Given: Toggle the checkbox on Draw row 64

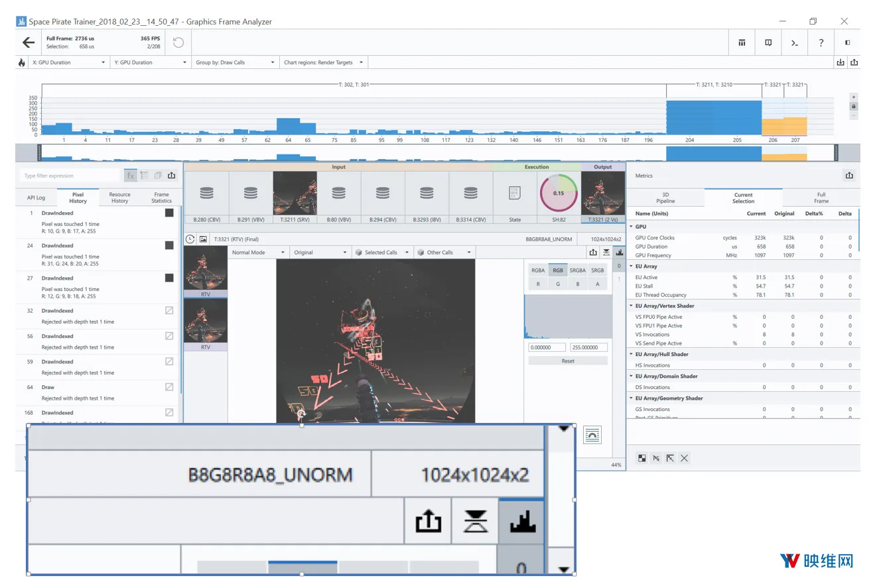Looking at the screenshot, I should click(169, 387).
